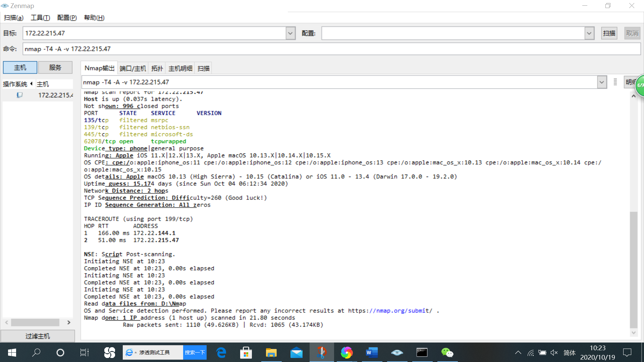644x362 pixels.
Task: Click the 过滤主机 filter hosts button
Action: (x=38, y=336)
